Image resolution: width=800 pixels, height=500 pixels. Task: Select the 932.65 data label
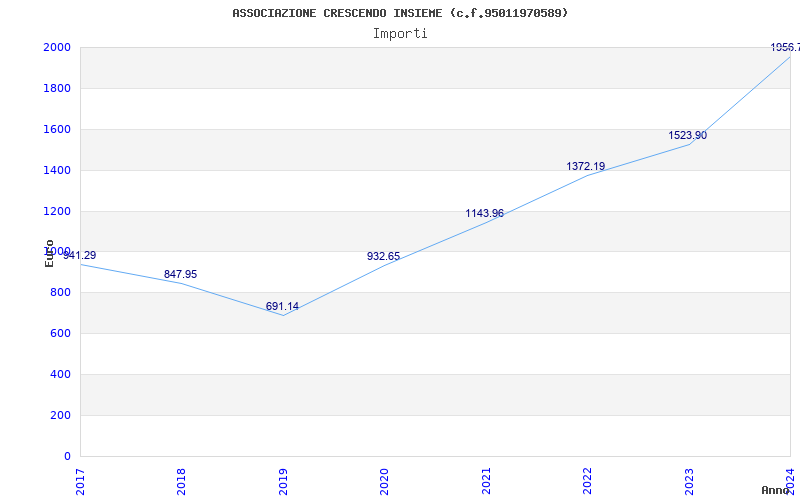pos(383,257)
